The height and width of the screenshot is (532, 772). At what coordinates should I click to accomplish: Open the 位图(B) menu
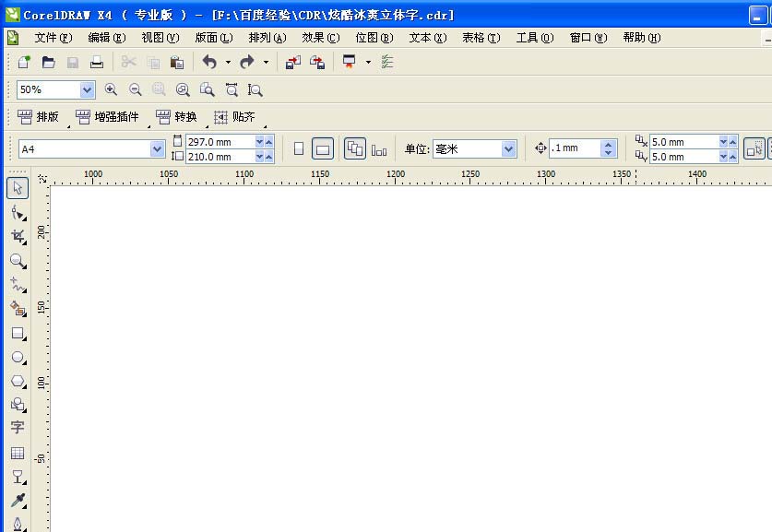[x=374, y=38]
